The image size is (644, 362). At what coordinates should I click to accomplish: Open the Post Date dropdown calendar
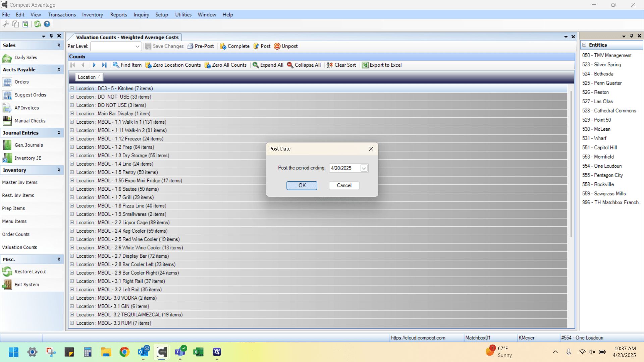click(364, 168)
